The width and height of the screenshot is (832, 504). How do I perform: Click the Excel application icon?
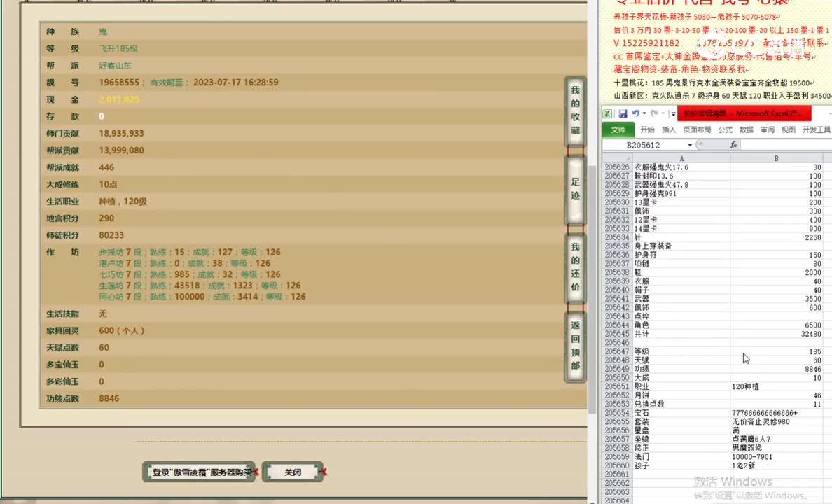tap(608, 113)
